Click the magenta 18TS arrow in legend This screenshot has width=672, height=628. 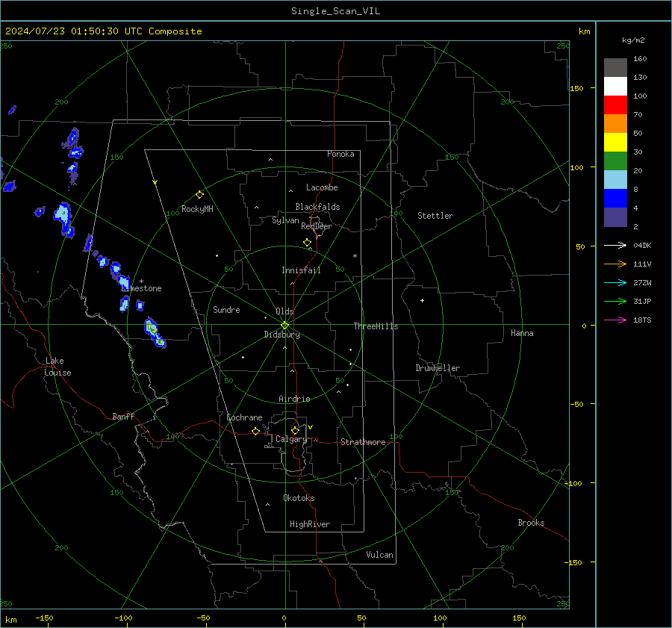tap(615, 320)
